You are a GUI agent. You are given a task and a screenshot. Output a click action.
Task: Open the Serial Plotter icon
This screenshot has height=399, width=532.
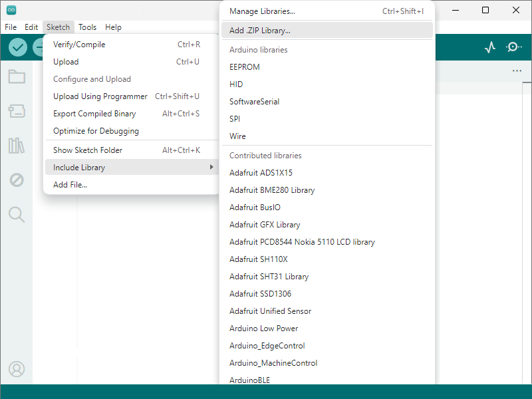(490, 47)
